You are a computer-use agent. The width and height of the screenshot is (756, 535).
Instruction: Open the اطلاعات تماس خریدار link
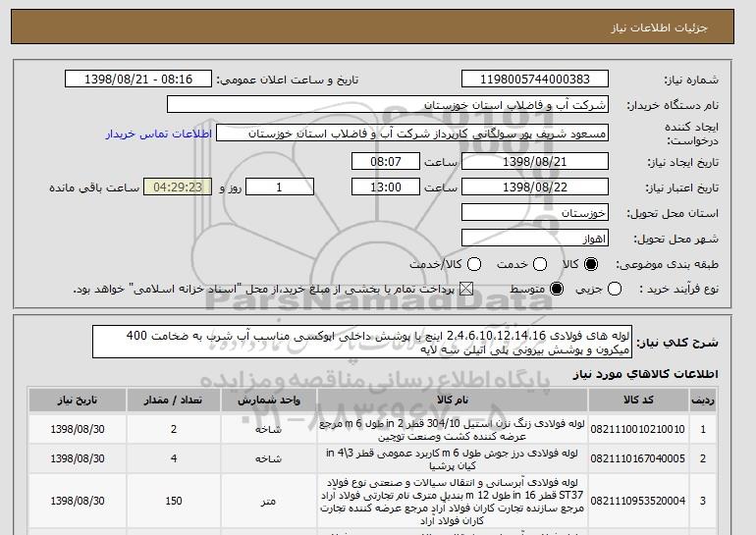[159, 134]
